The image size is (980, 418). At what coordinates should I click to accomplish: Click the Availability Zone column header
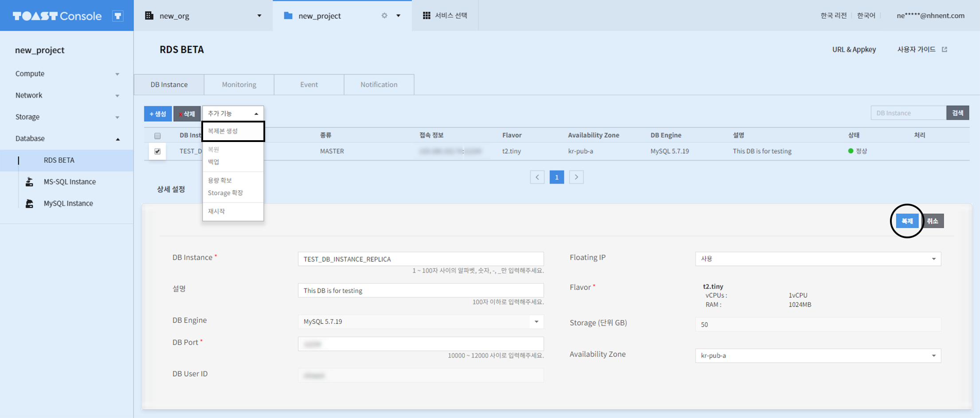click(x=594, y=135)
